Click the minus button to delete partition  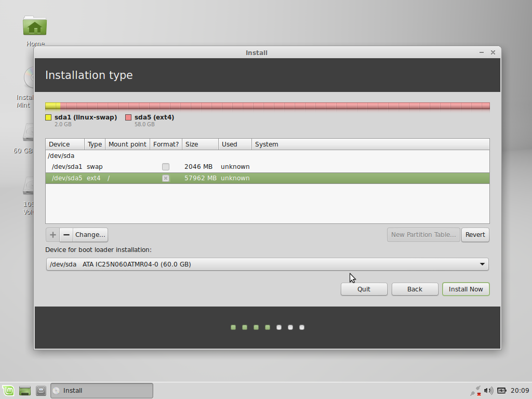[x=66, y=235]
